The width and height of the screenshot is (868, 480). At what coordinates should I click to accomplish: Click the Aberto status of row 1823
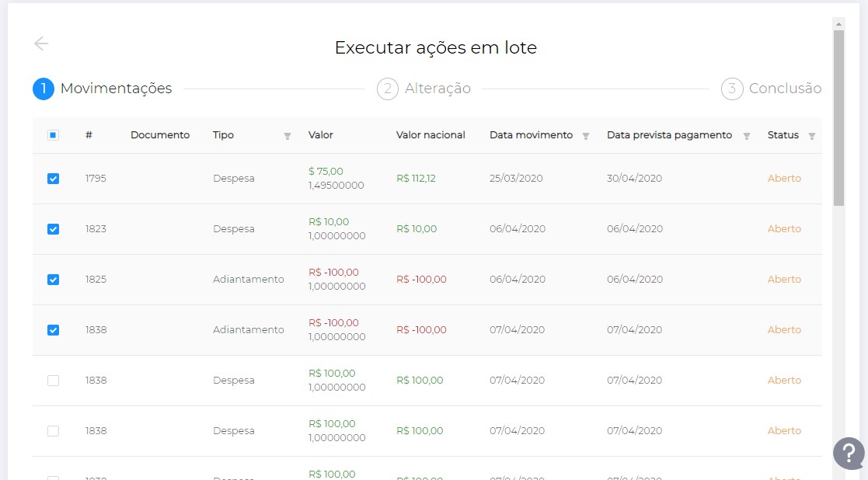(784, 229)
